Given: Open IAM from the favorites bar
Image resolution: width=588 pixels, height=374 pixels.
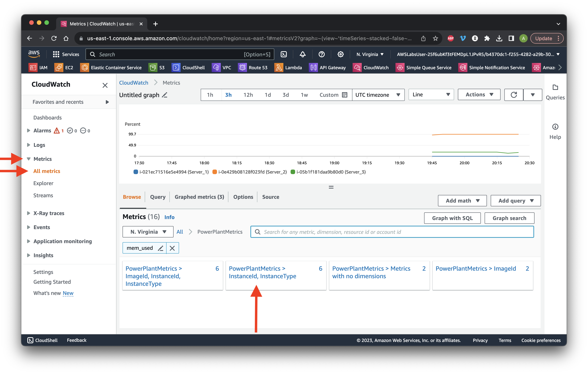Looking at the screenshot, I should pyautogui.click(x=38, y=68).
